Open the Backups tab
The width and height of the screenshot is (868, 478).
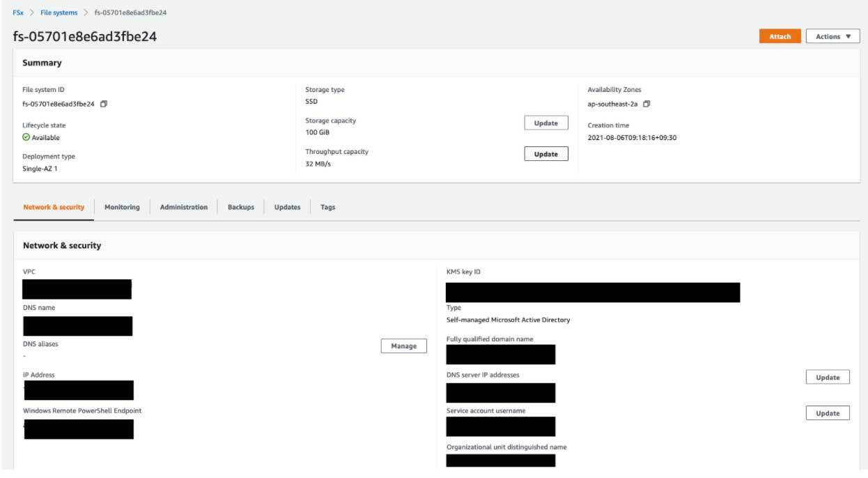pos(240,207)
